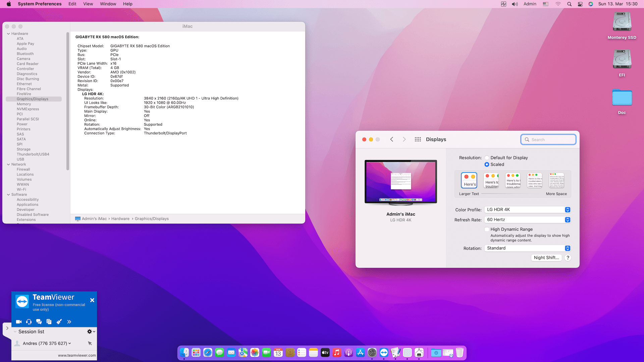644x362 pixels.
Task: Select Default for Display resolution option
Action: [487, 158]
